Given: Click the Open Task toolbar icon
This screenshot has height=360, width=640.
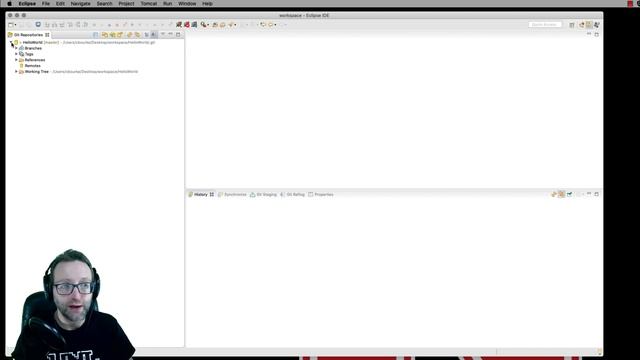Looking at the screenshot, I should 223,25.
